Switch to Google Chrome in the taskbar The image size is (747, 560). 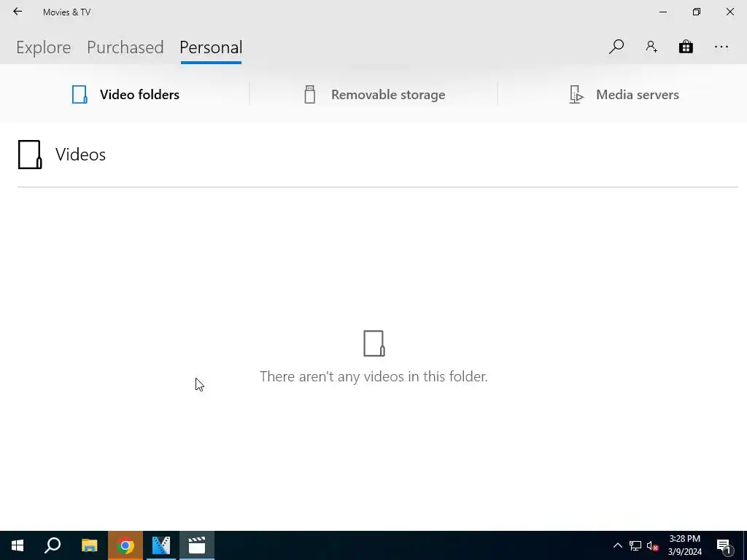pos(125,545)
